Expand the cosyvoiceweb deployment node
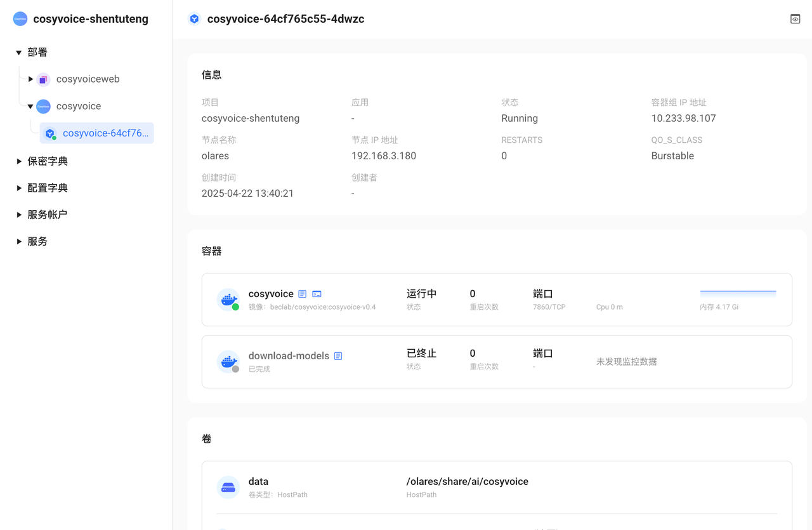The height and width of the screenshot is (530, 812). coord(30,79)
